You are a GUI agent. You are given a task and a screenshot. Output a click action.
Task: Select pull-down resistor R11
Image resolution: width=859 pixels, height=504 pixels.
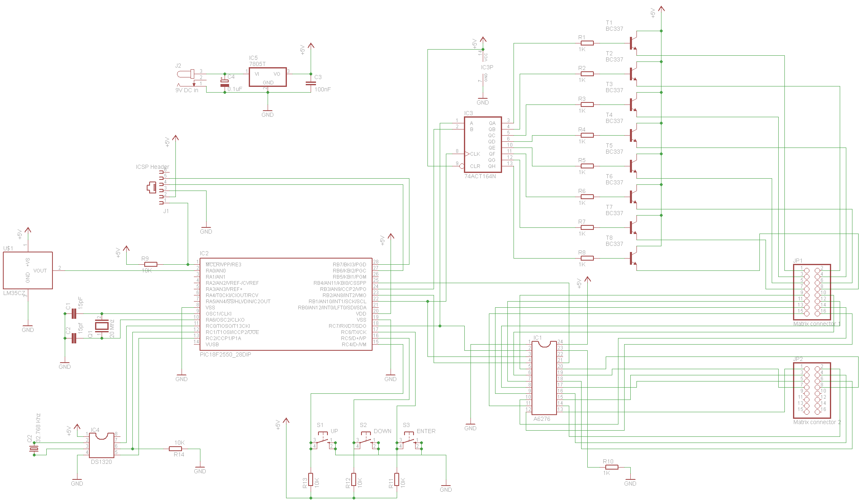(x=397, y=479)
